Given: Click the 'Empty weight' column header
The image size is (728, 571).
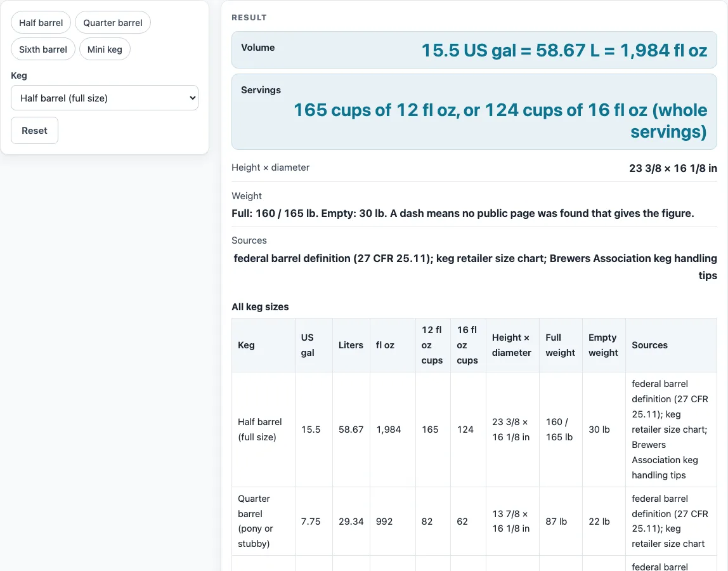Looking at the screenshot, I should coord(604,345).
